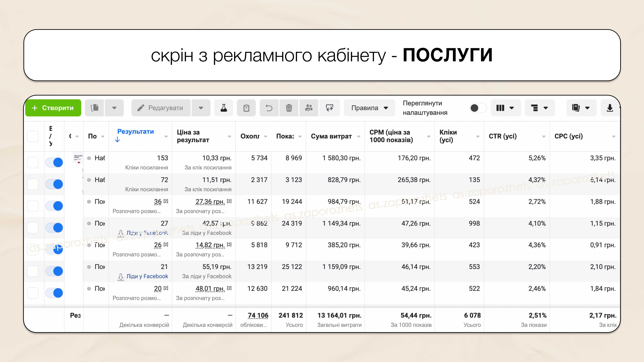Viewport: 644px width, 362px height.
Task: Click the CPC value 2,10 грн.
Action: pyautogui.click(x=603, y=267)
